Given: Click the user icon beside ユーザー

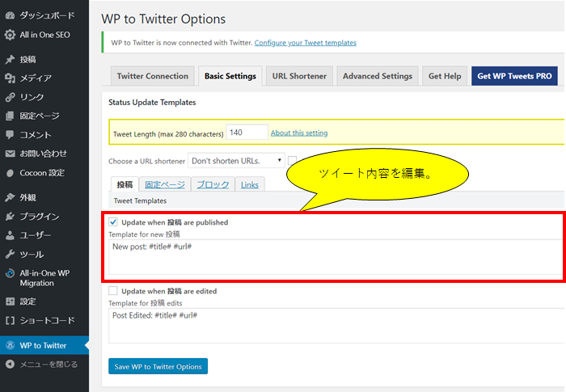Looking at the screenshot, I should 10,235.
